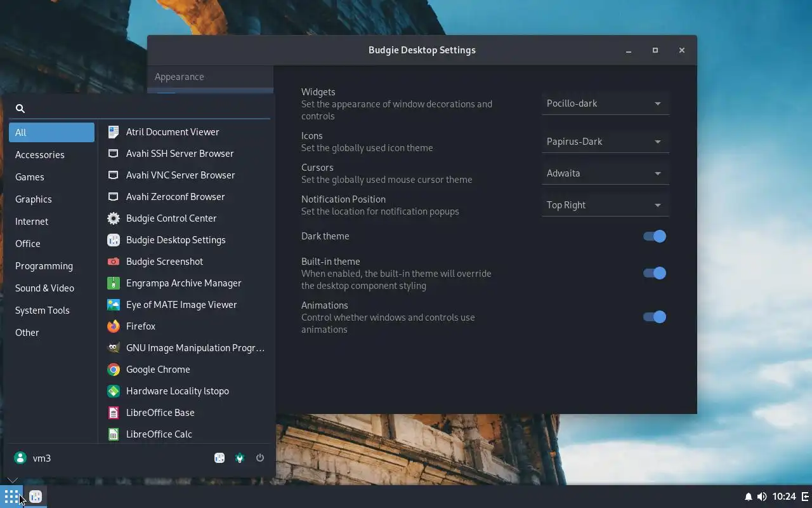This screenshot has height=508, width=812.
Task: Open the Cursors Adwaita dropdown
Action: pos(605,173)
